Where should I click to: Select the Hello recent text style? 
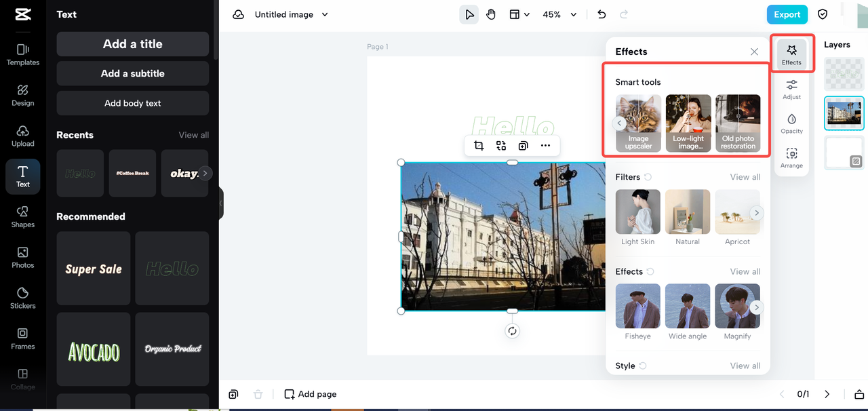(x=80, y=174)
